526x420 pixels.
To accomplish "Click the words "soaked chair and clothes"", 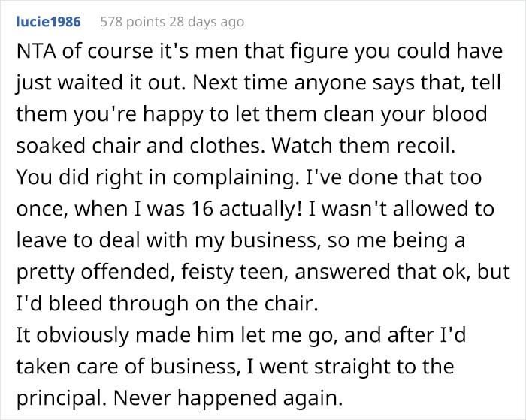I will [113, 147].
